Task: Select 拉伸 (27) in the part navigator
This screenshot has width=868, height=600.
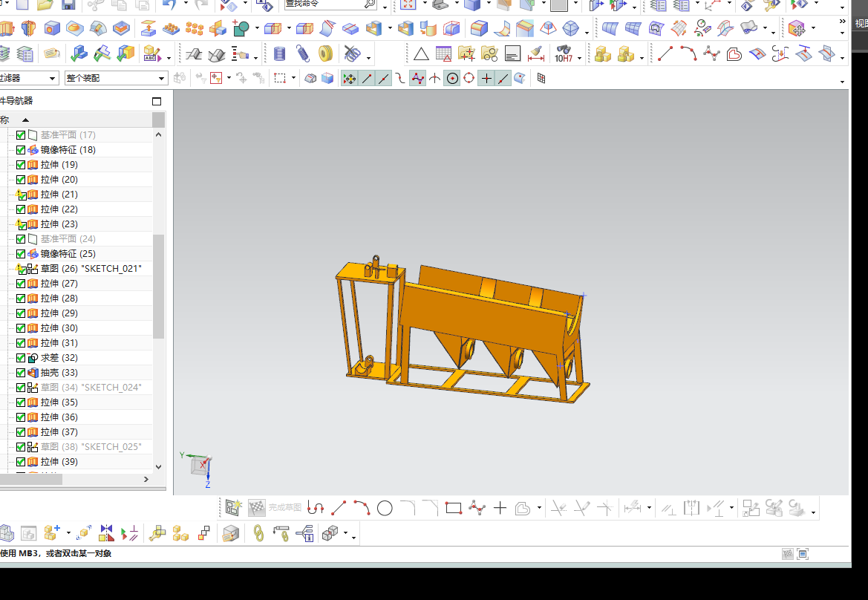Action: pos(59,284)
